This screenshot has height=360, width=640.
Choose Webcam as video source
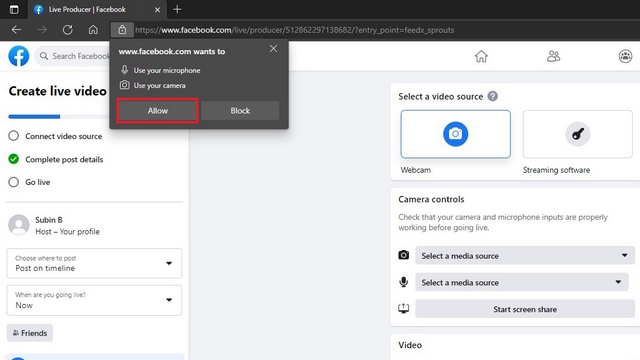[456, 134]
